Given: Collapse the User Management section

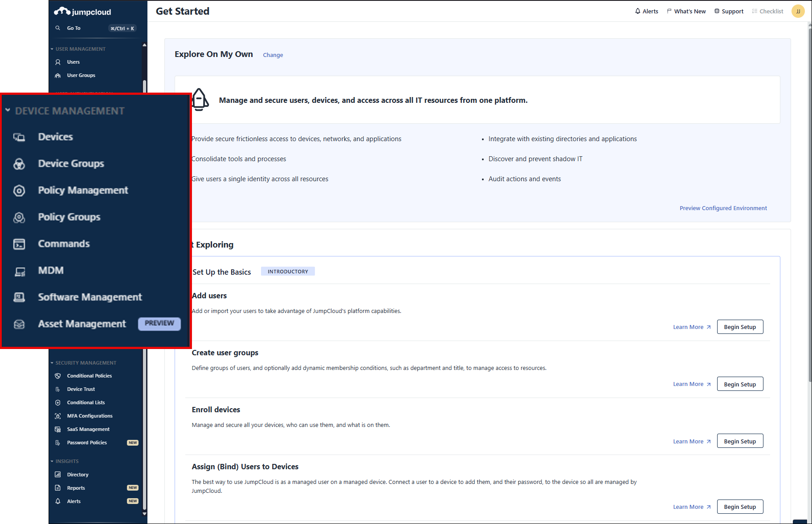Looking at the screenshot, I should point(52,49).
